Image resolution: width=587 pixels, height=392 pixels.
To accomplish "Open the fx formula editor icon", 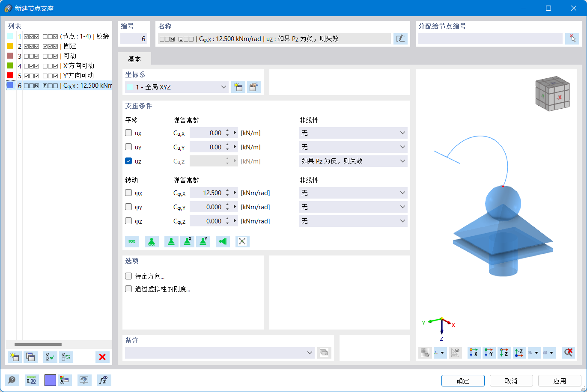I will [104, 380].
